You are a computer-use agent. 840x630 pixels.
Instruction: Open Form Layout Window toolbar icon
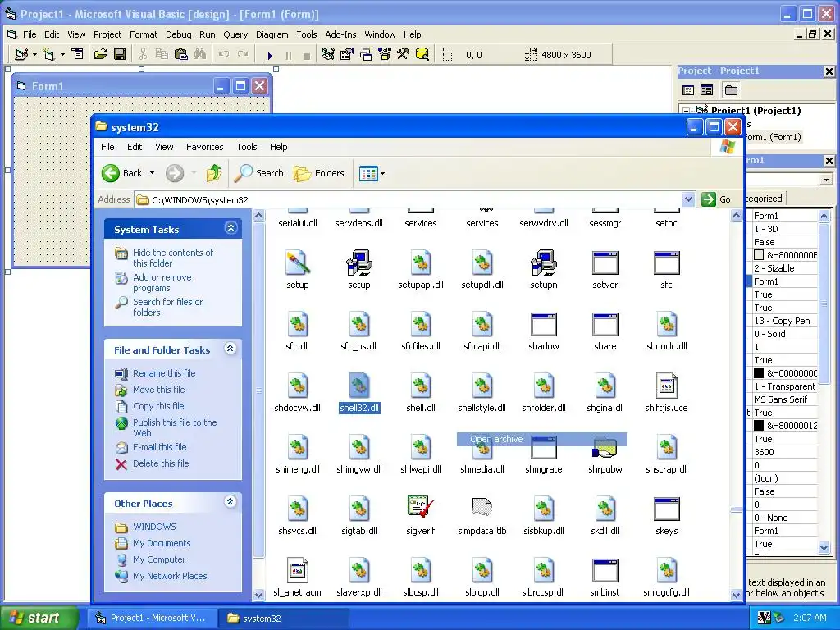[x=366, y=55]
